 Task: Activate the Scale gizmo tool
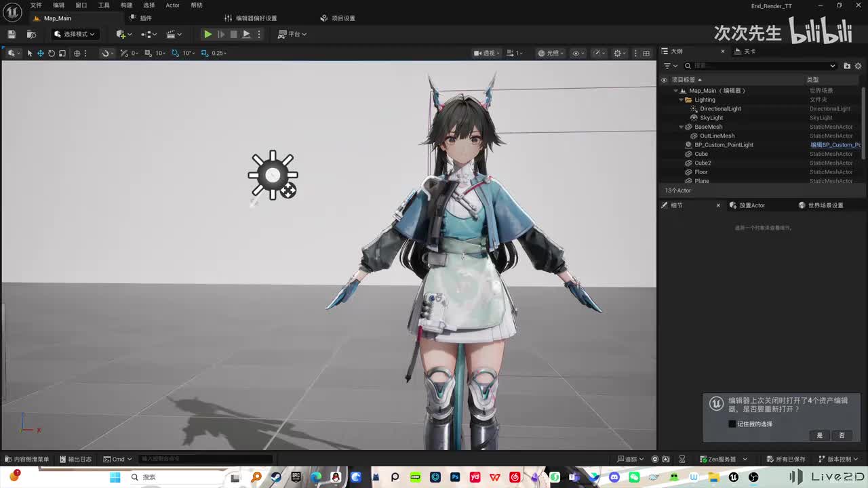pos(62,53)
